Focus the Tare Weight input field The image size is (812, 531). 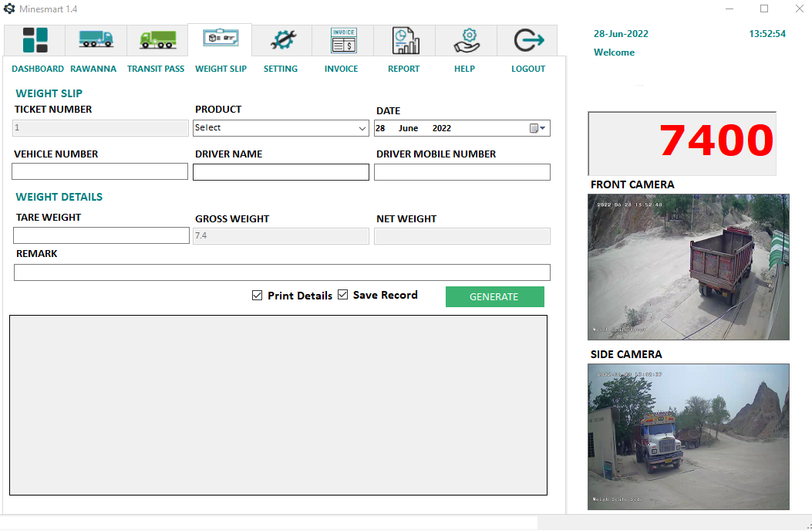click(x=101, y=235)
